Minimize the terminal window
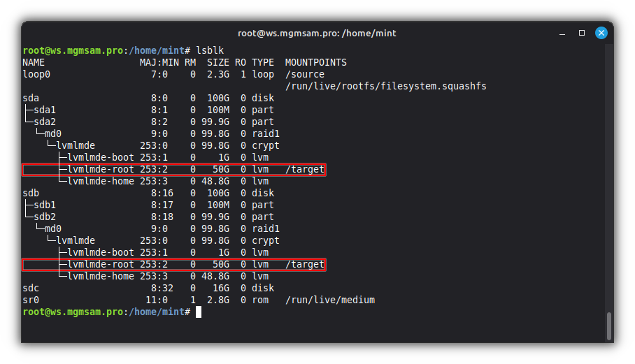Image resolution: width=635 pixels, height=364 pixels. 563,33
